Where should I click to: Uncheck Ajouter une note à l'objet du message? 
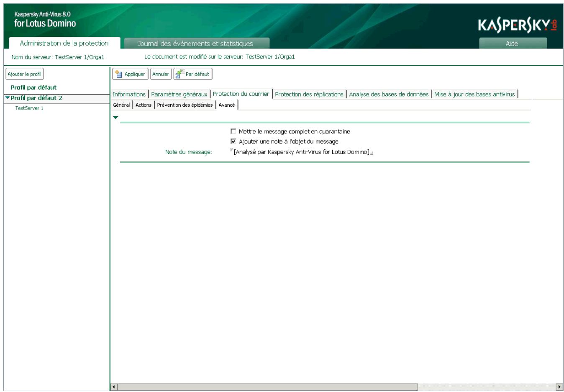tap(233, 141)
